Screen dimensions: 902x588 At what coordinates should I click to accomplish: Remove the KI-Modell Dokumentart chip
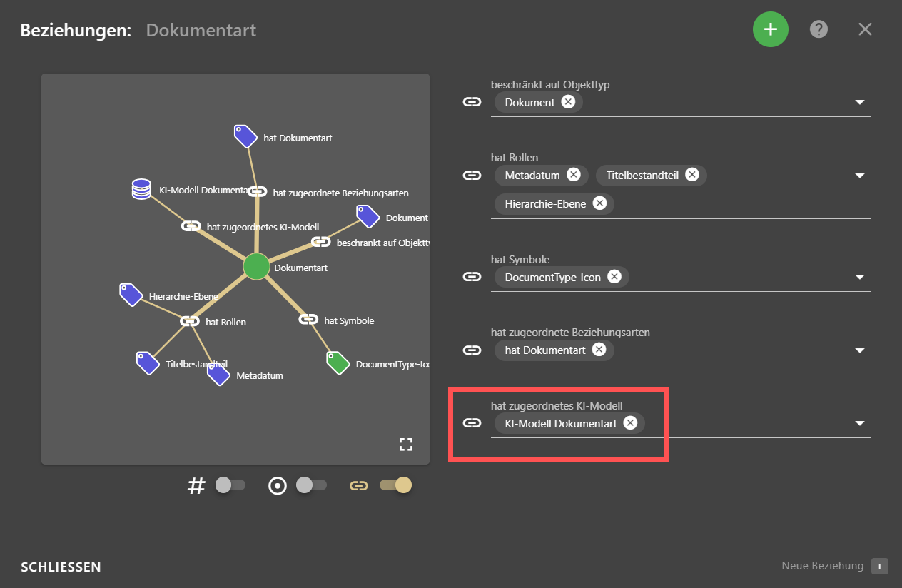[630, 423]
